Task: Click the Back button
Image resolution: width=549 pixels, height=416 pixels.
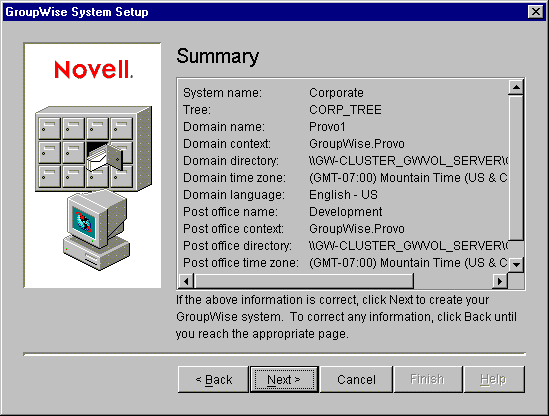Action: point(213,380)
